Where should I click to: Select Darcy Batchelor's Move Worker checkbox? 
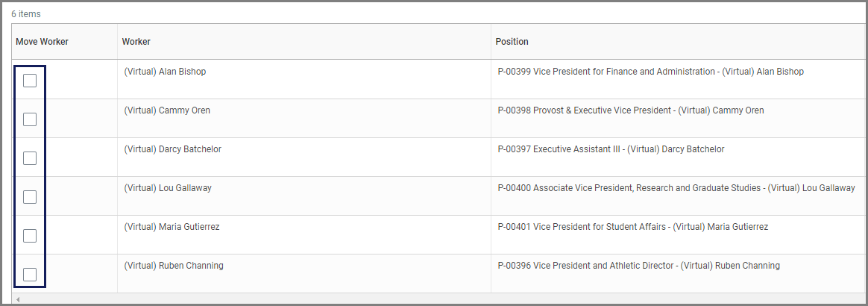point(30,158)
